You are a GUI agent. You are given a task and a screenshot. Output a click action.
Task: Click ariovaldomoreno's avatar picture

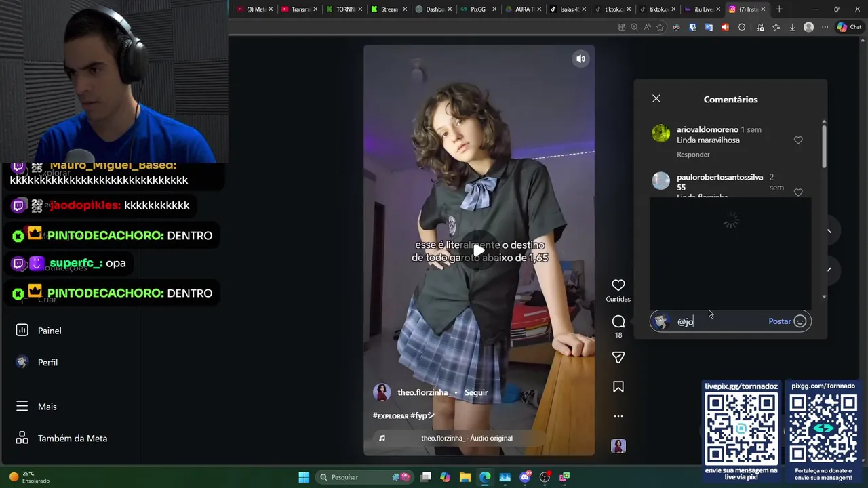660,133
